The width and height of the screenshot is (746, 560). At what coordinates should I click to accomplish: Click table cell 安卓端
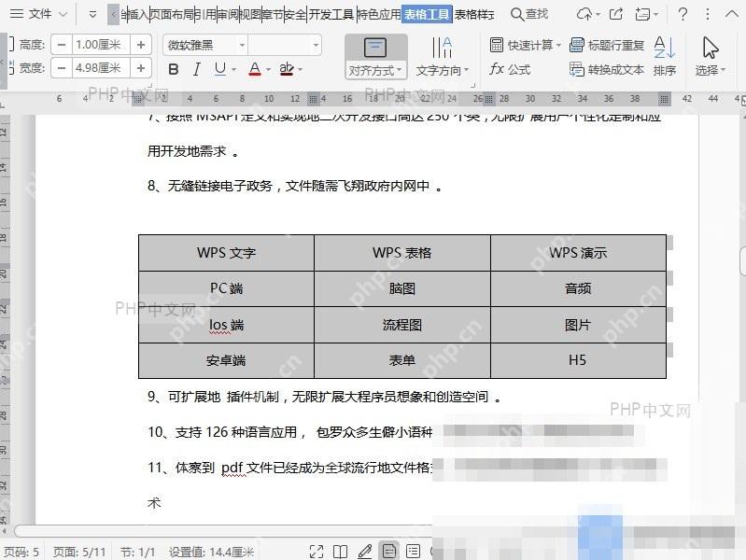tap(227, 360)
